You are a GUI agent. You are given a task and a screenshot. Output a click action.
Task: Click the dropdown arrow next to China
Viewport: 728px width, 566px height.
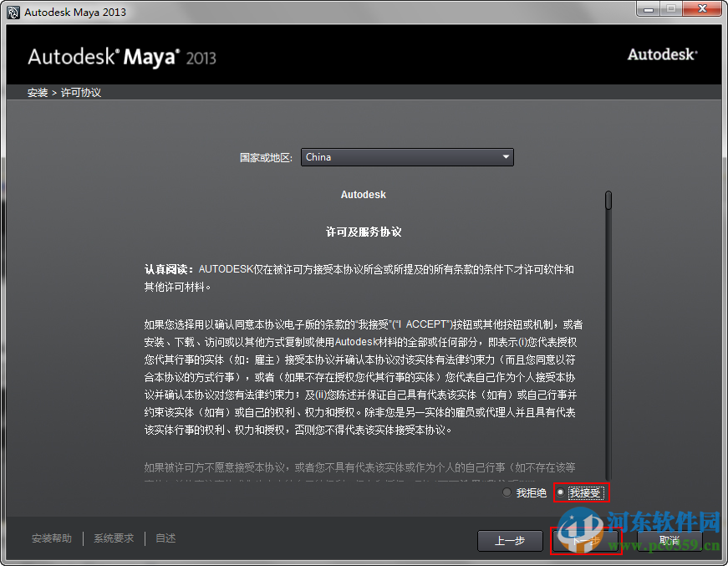pos(506,157)
